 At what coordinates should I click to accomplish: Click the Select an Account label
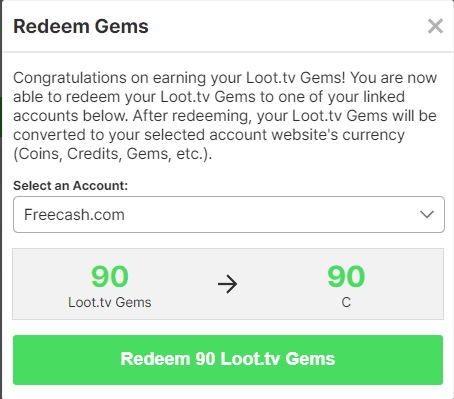tap(70, 186)
